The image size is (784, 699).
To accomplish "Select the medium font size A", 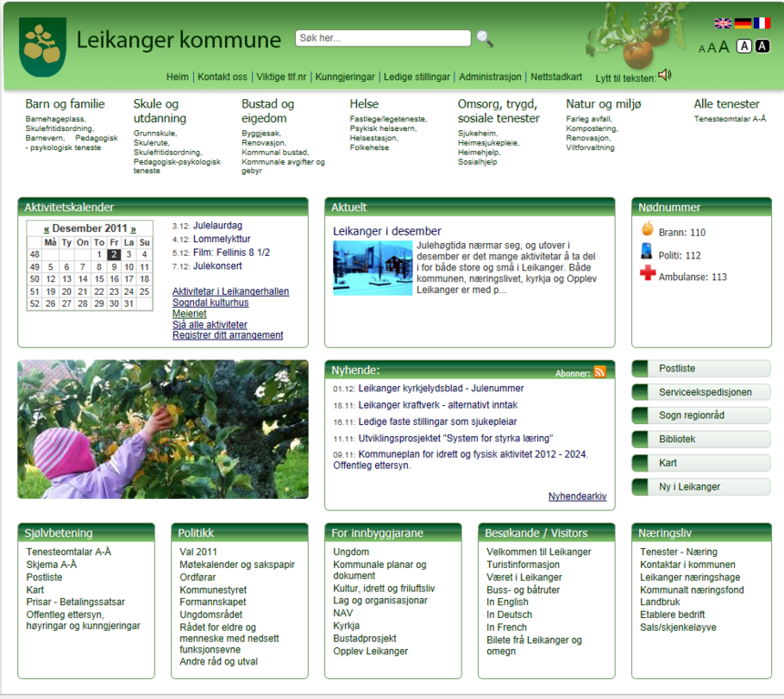I will click(711, 48).
